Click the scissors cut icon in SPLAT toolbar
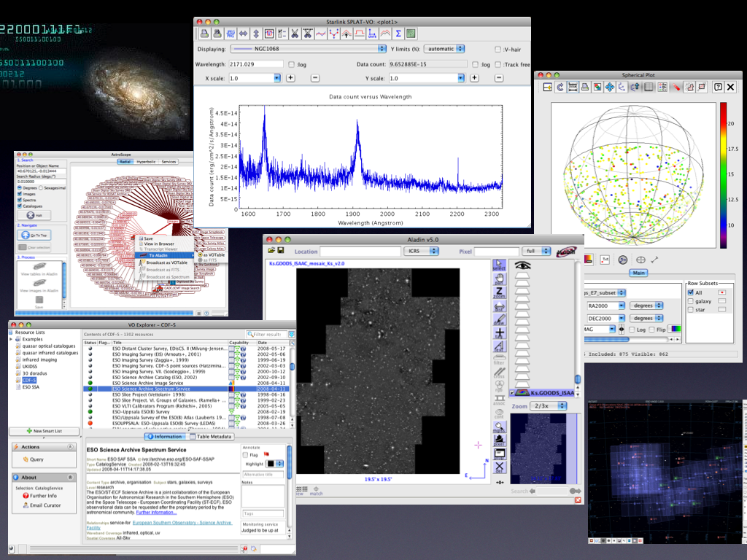Screen dimensions: 747x560 pyautogui.click(x=294, y=34)
